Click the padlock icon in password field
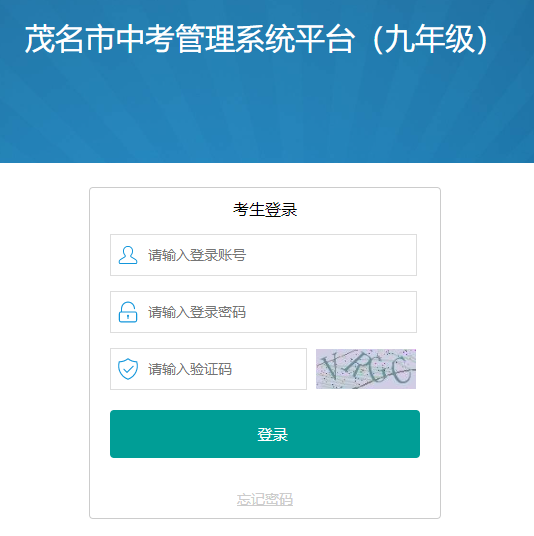 coord(128,312)
